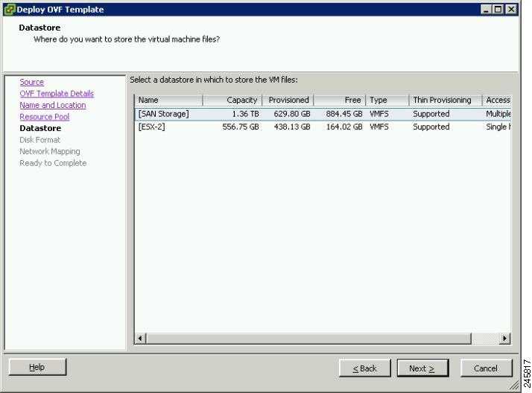Viewport: 532px width, 393px height.
Task: Click the 164.02 GB free cell
Action: [344, 127]
